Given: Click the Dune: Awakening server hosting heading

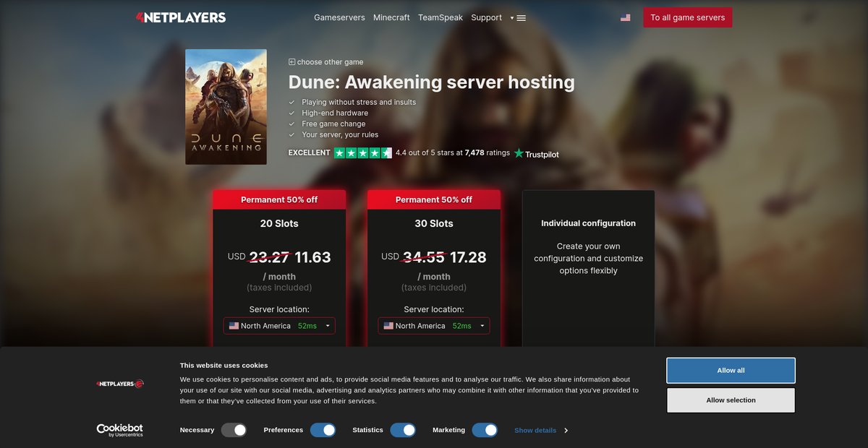Looking at the screenshot, I should pyautogui.click(x=432, y=82).
